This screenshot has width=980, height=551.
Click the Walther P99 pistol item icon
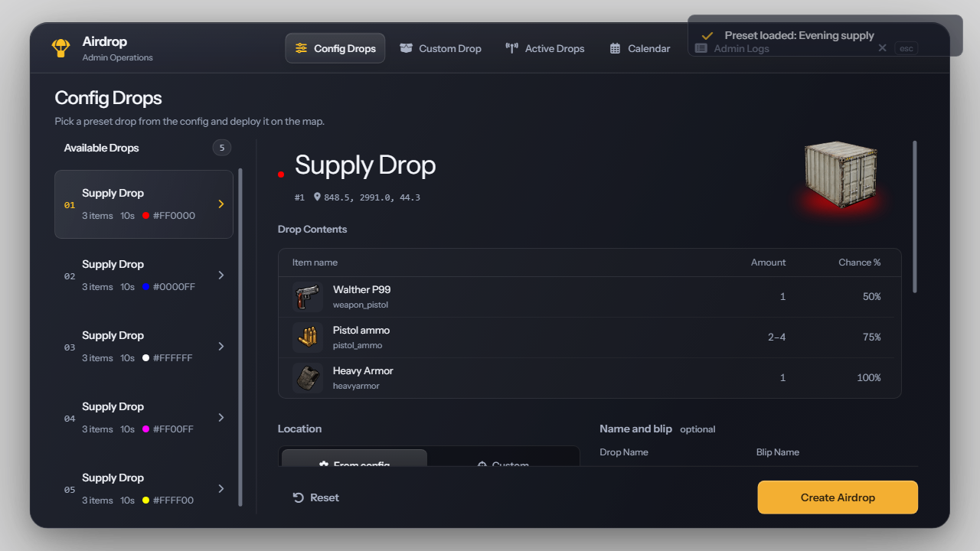pos(308,297)
